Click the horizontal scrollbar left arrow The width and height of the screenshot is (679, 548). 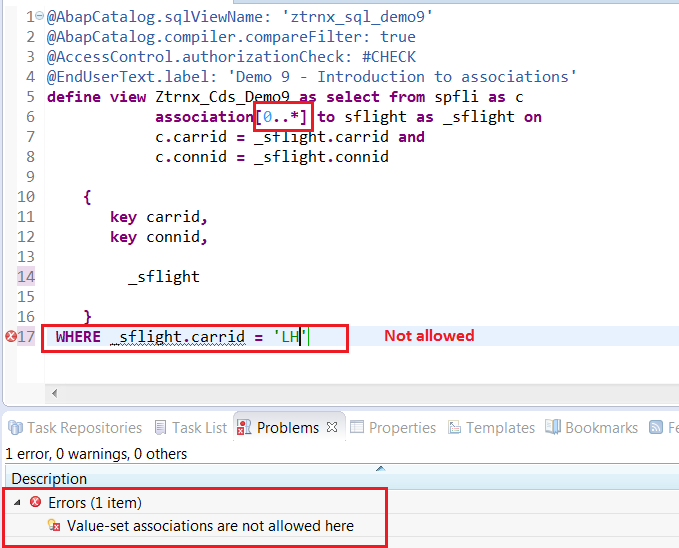click(54, 393)
